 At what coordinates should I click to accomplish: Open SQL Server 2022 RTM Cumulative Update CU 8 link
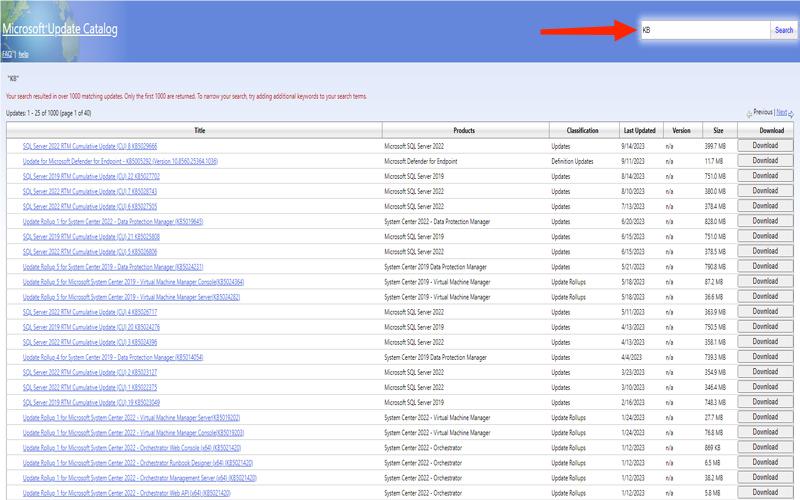pyautogui.click(x=90, y=146)
